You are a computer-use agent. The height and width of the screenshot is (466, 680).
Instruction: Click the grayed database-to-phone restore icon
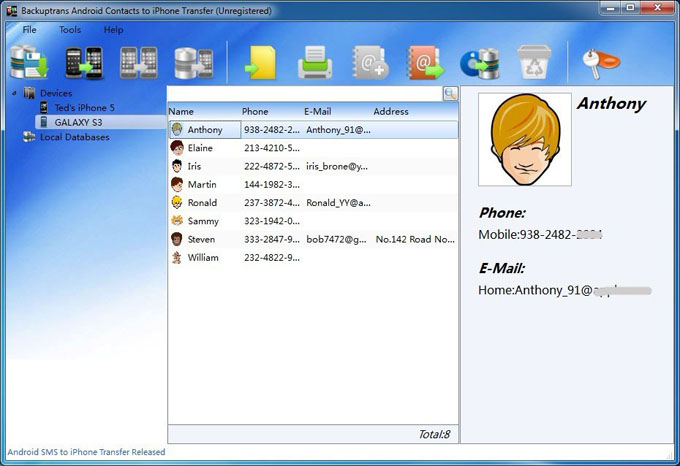(193, 63)
